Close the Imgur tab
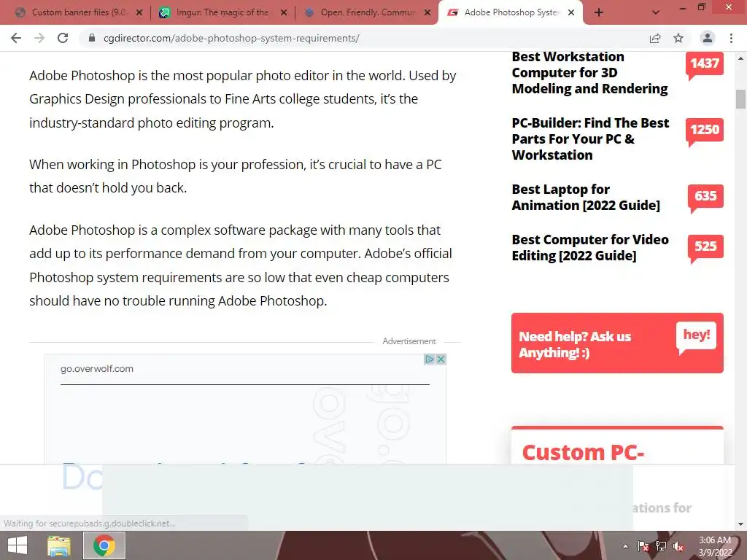 [x=284, y=13]
